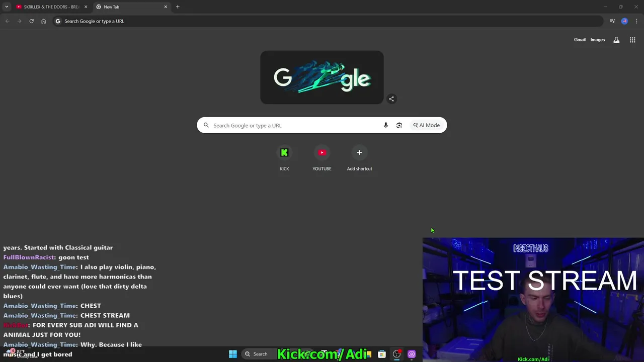Click the Google Doodle ski jumping logo
This screenshot has width=644, height=362.
tap(322, 77)
